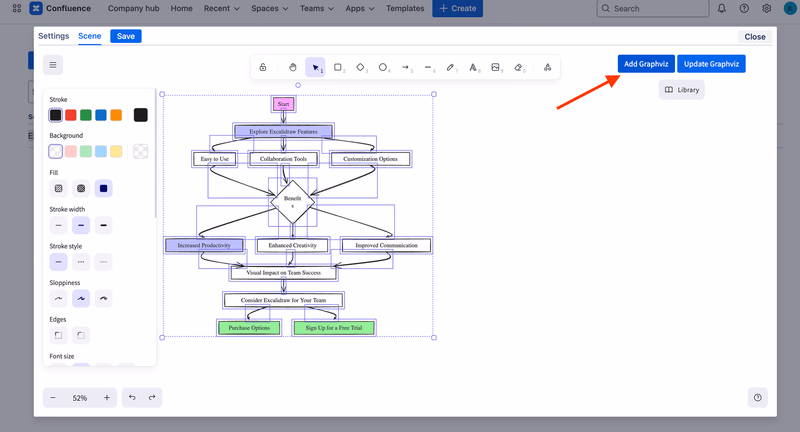The width and height of the screenshot is (800, 432).
Task: Set thin stroke width
Action: click(59, 225)
